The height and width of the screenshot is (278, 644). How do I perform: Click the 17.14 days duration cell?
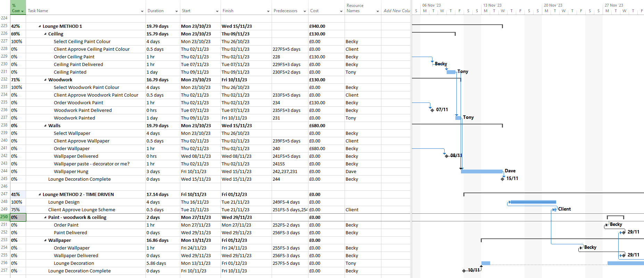click(x=163, y=195)
